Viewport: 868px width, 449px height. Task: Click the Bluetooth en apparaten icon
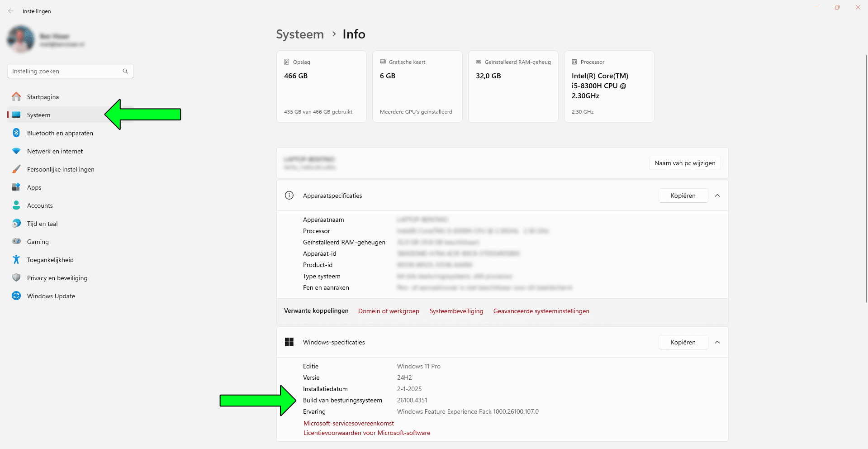[16, 133]
